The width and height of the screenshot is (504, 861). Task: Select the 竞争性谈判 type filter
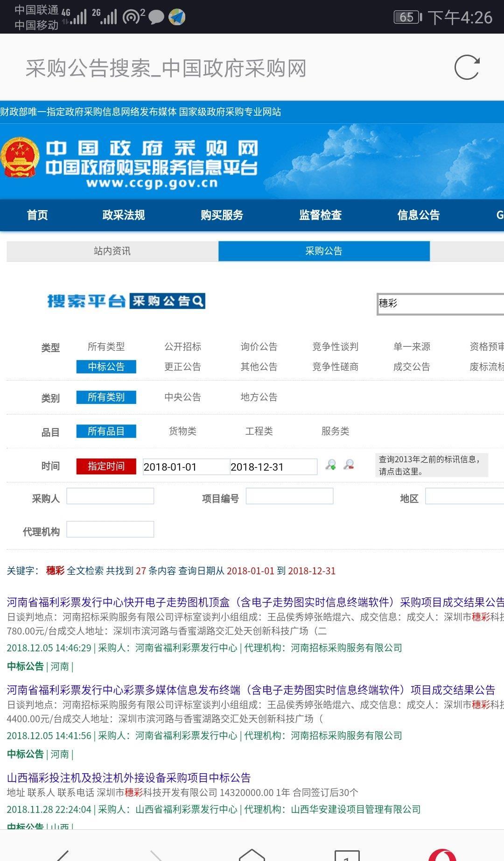[x=335, y=346]
